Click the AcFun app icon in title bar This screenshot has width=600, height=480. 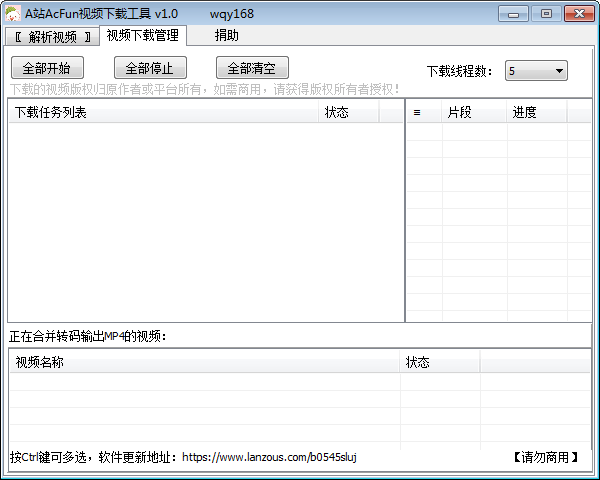(x=12, y=13)
